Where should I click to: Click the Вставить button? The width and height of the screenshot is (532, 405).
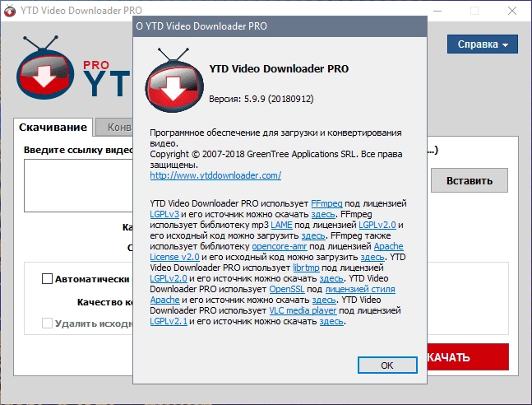click(470, 180)
